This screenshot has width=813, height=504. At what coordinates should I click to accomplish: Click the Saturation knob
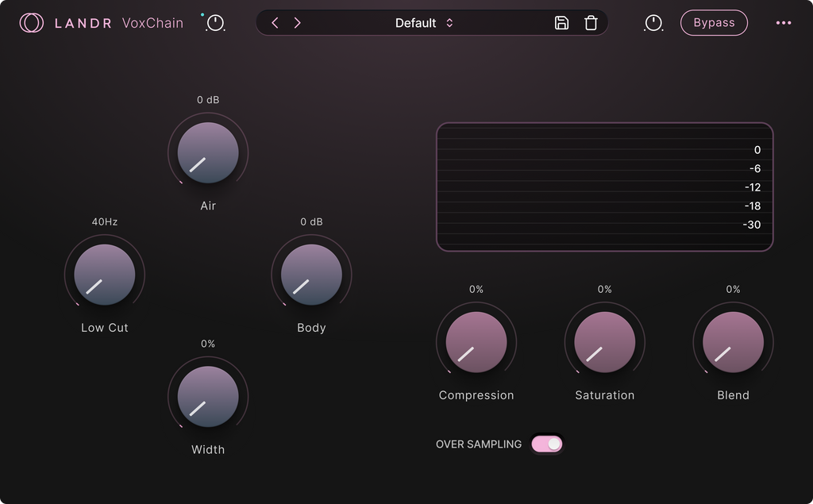pyautogui.click(x=604, y=342)
